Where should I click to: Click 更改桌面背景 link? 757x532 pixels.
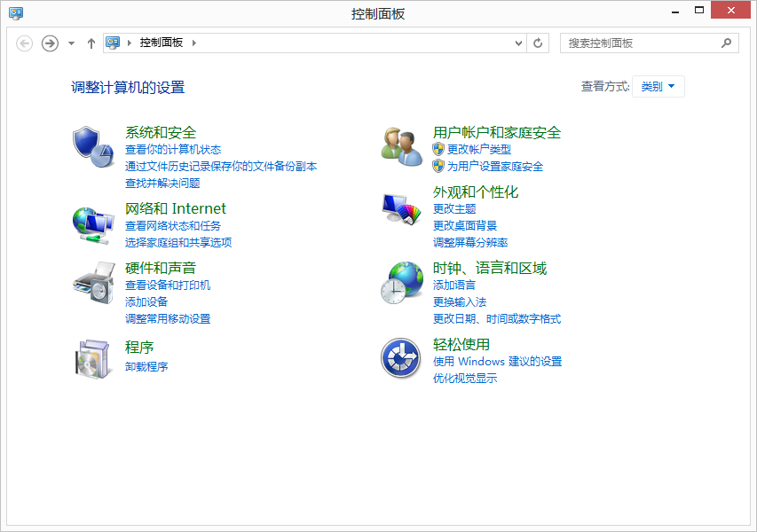click(465, 226)
